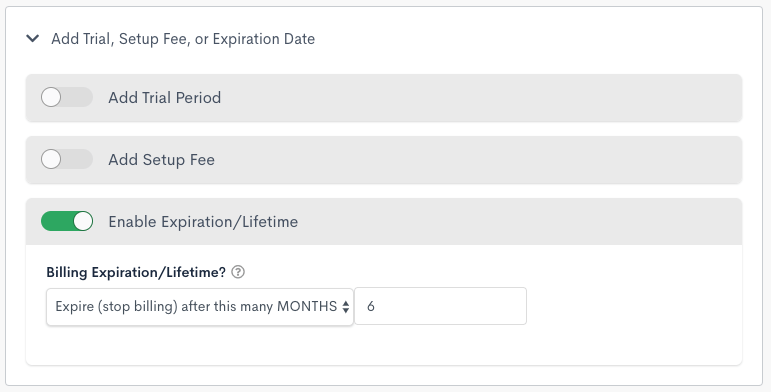Click the "Enable Expiration/Lifetime" label text
The width and height of the screenshot is (771, 392).
[203, 221]
